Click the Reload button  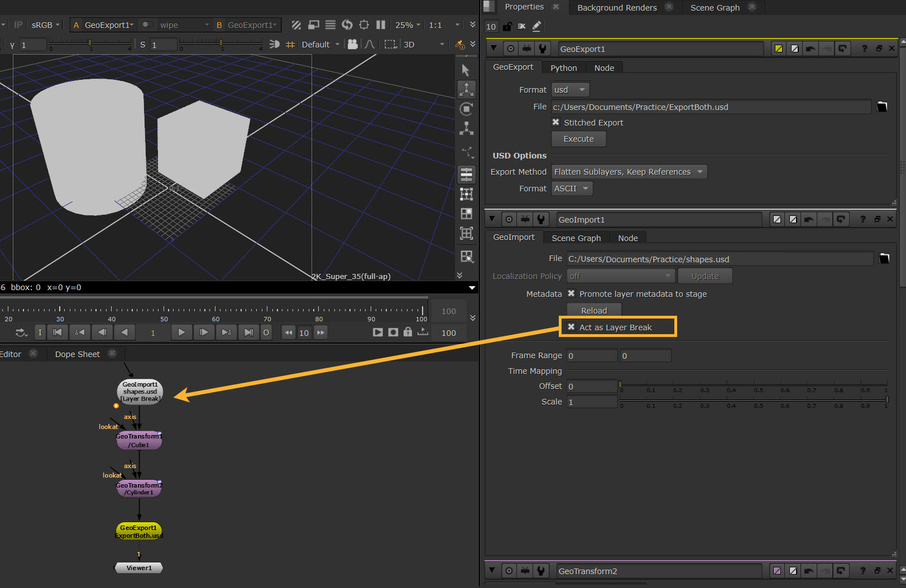coord(594,310)
